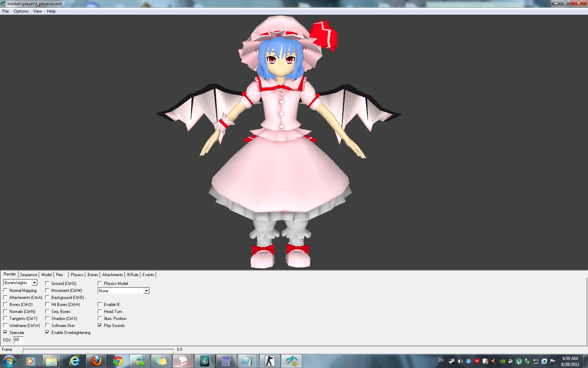
Task: Open the system volume speaker tray icon
Action: (x=460, y=361)
